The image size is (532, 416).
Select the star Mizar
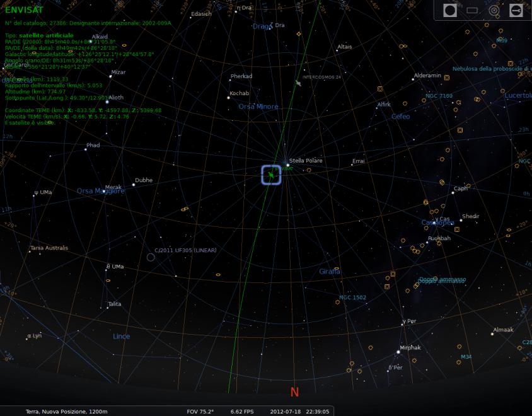pyautogui.click(x=110, y=76)
